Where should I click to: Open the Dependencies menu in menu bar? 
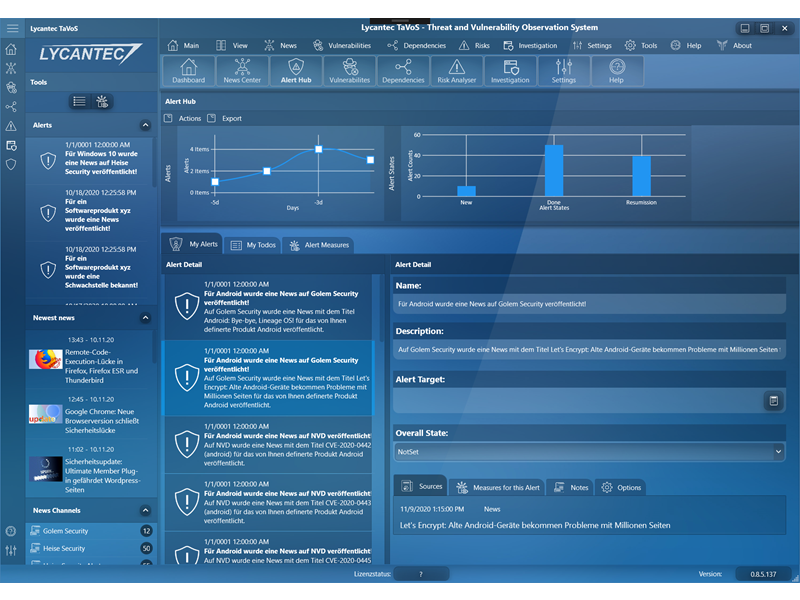tap(416, 45)
